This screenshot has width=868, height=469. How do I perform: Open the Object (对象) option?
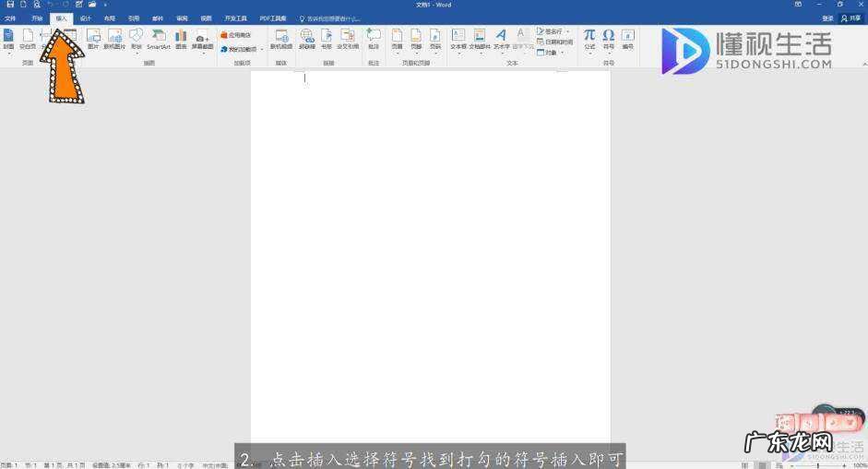[x=550, y=53]
